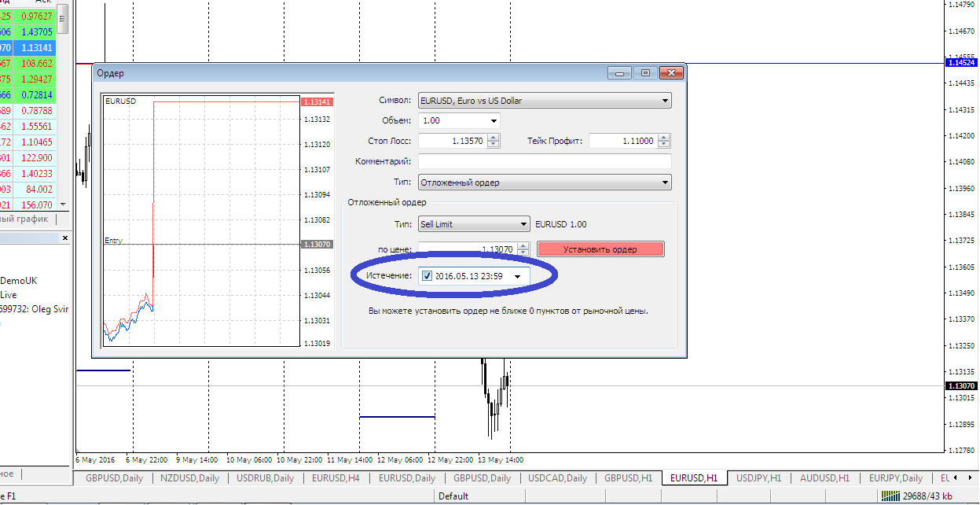Select the Market Watch row with ask 1.40233
The image size is (980, 505).
click(x=28, y=173)
